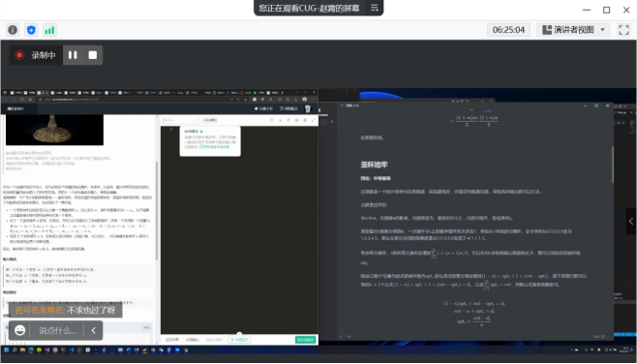
Task: Open the meeting info icon
Action: coord(13,30)
